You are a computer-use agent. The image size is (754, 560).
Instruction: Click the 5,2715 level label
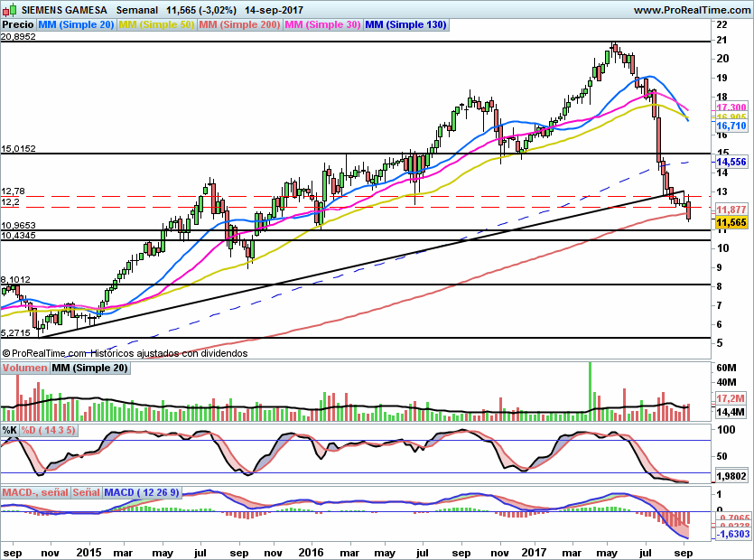pos(15,333)
